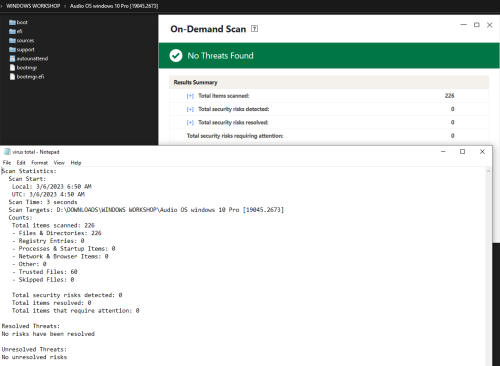Expand Total security risks detected row

click(190, 109)
